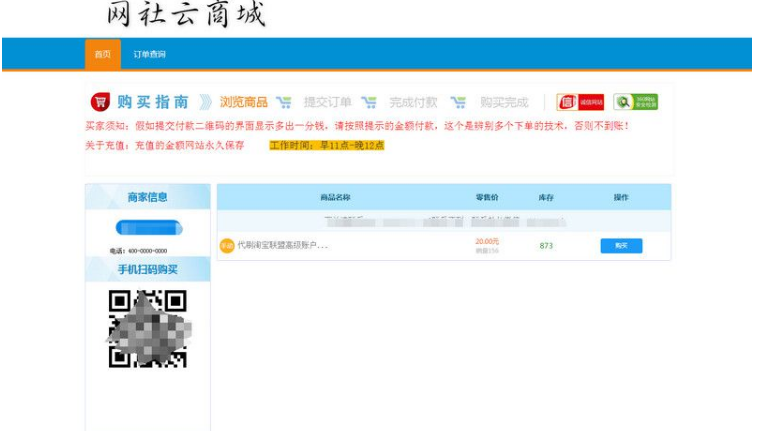Click the green 360 security badge

coord(636,102)
